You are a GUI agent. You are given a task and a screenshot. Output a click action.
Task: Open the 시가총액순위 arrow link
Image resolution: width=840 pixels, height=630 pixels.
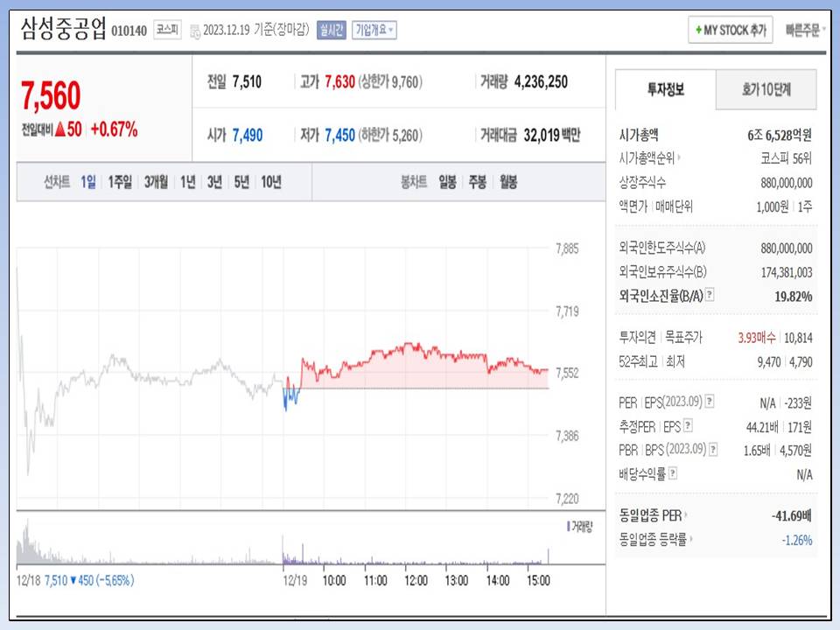click(x=679, y=157)
